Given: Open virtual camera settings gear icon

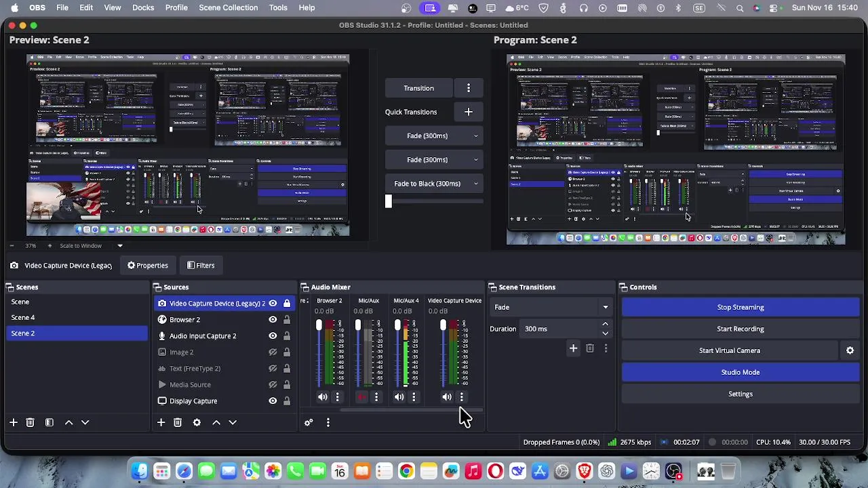Looking at the screenshot, I should [850, 350].
